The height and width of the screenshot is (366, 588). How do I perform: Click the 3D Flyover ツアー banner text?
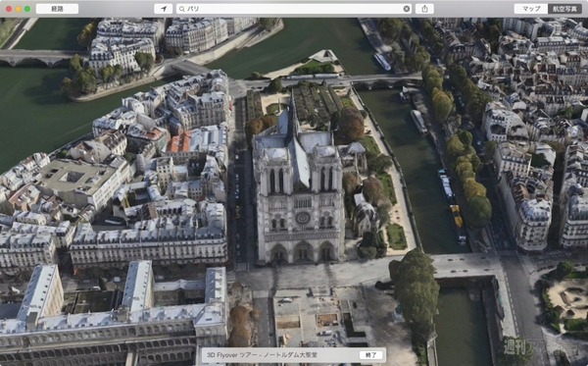262,355
